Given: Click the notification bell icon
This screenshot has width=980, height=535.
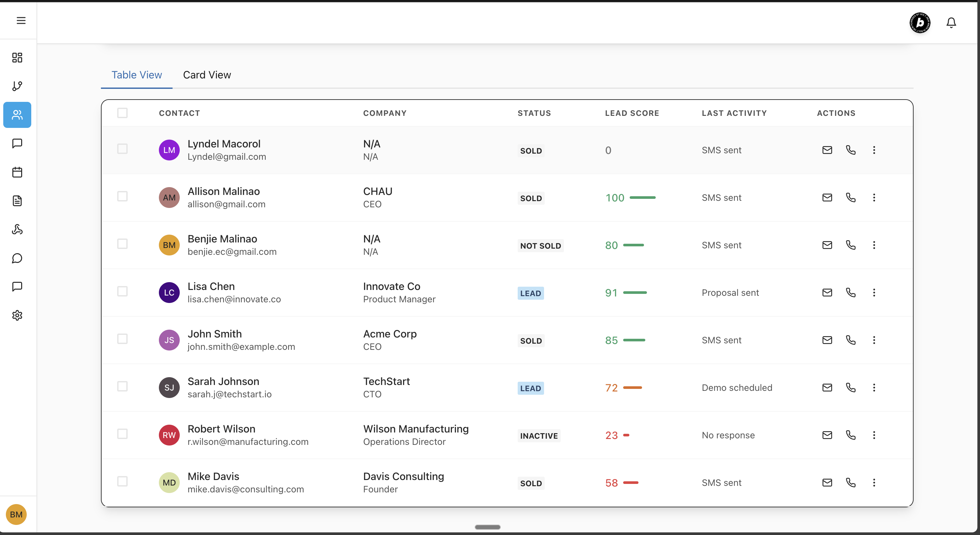Looking at the screenshot, I should (951, 23).
